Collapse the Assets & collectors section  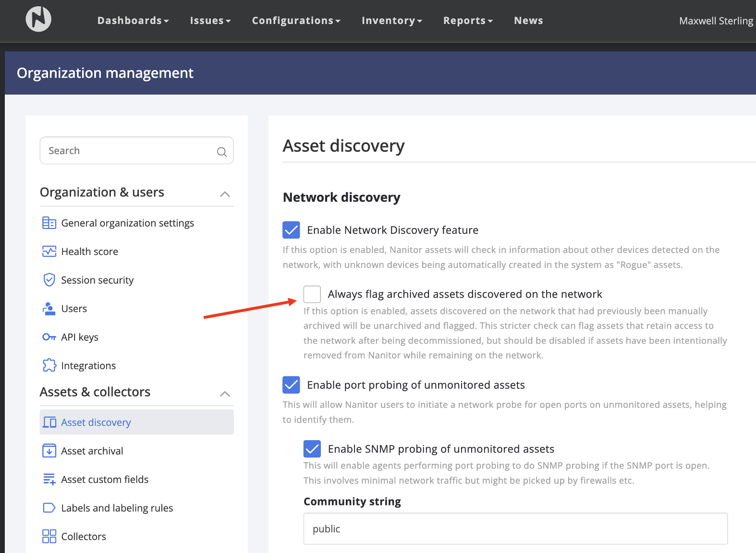[x=225, y=394]
